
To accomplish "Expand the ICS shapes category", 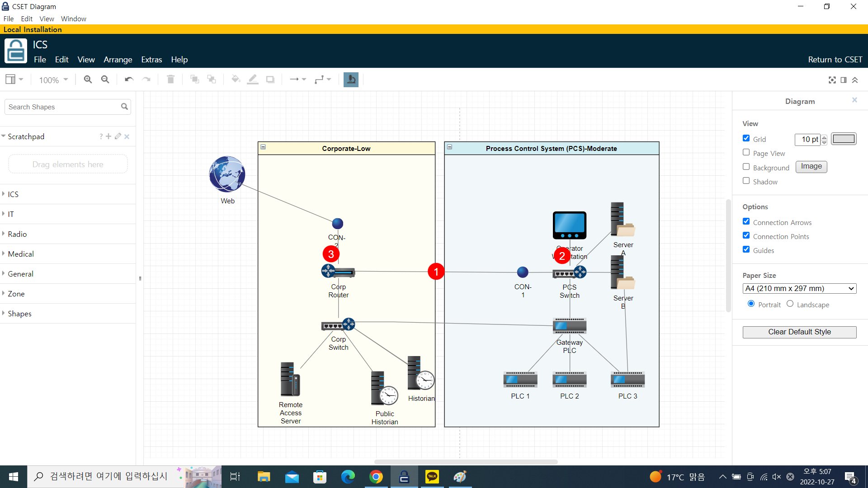I will 13,194.
